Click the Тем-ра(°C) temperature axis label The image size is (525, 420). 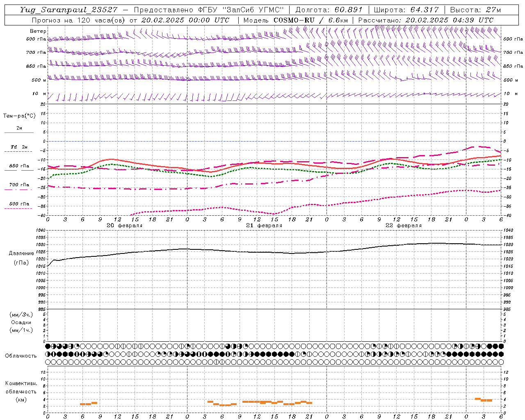[19, 116]
